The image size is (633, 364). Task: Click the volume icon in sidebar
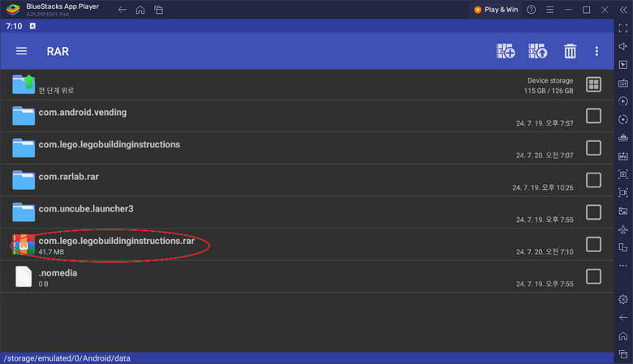623,46
